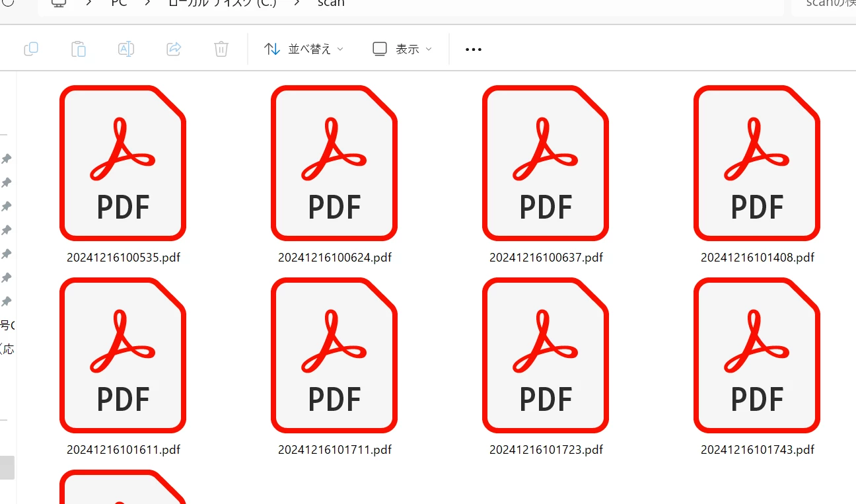Click the PC breadcrumb in address bar
The width and height of the screenshot is (856, 504).
tap(119, 3)
